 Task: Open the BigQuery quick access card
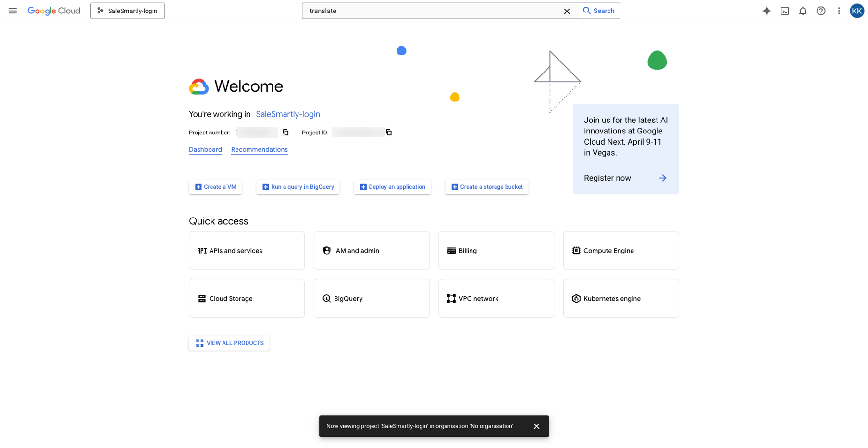371,299
